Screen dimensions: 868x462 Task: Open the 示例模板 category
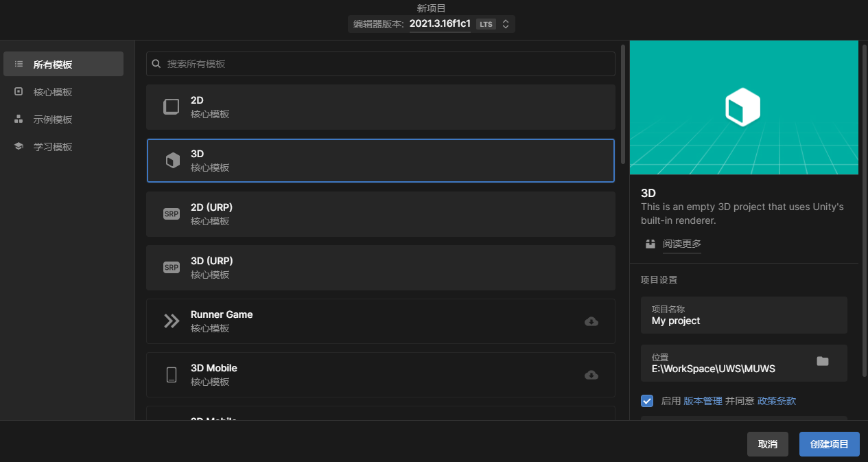tap(53, 119)
